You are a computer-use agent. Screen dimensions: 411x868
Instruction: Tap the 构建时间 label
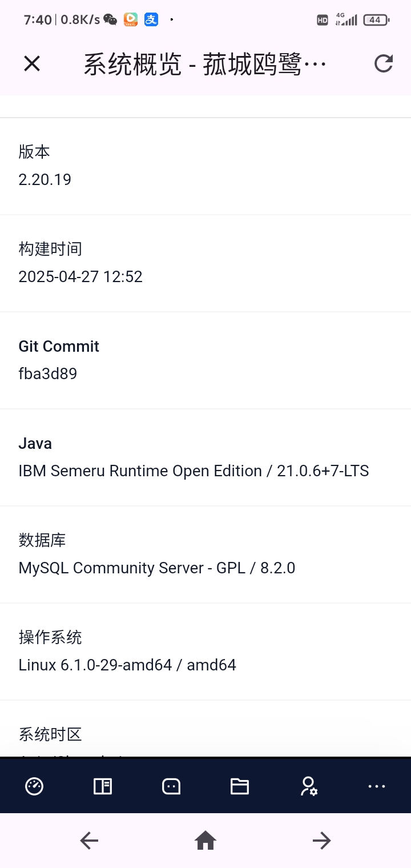[50, 249]
